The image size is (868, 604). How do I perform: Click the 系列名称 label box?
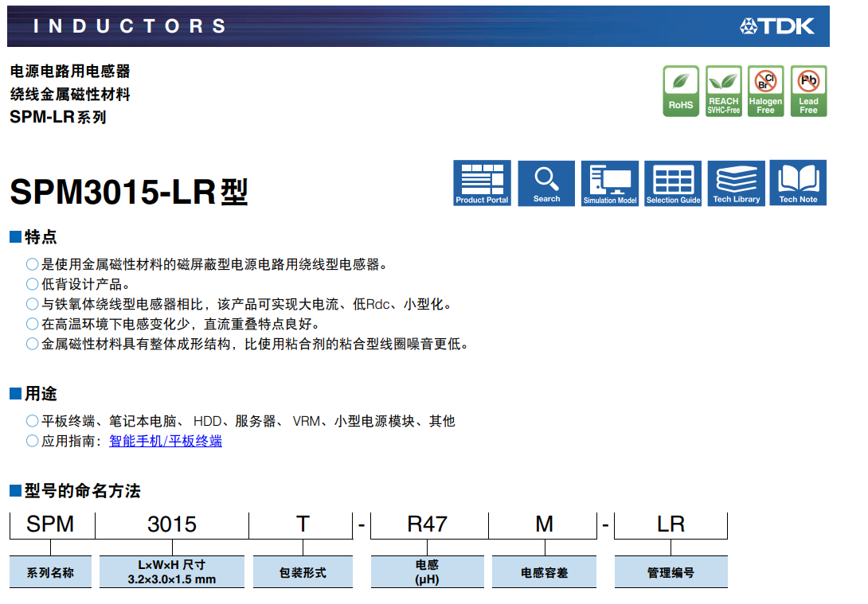pos(50,572)
